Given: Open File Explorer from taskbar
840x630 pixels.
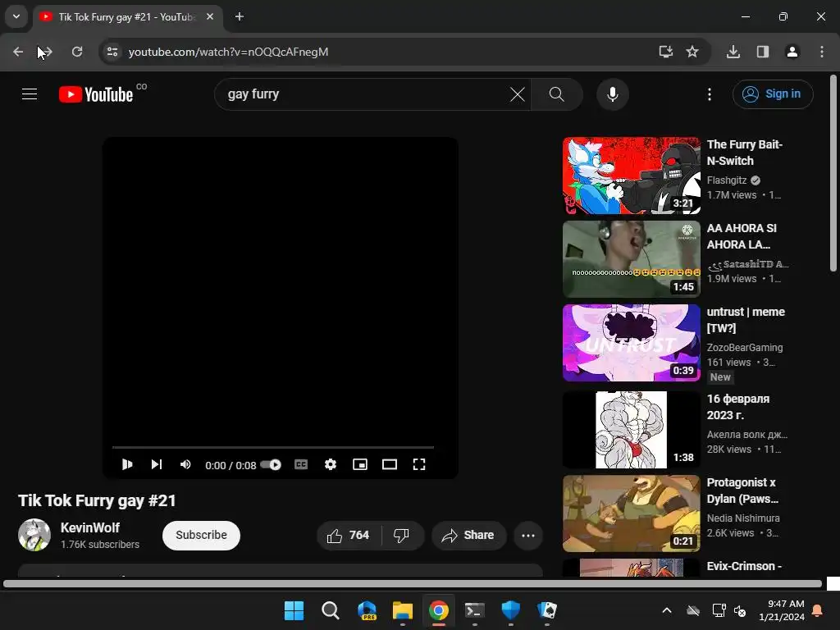Looking at the screenshot, I should coord(402,610).
